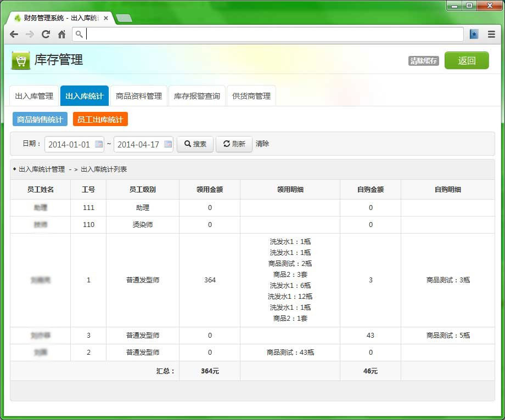Open the start date calendar picker

pos(99,144)
